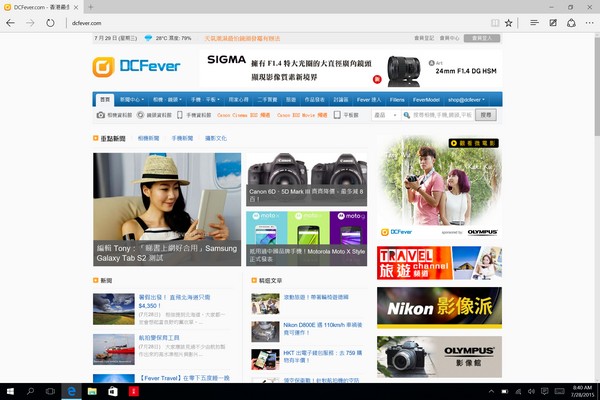Switch to the 相機新聞 news tab
Viewport: 600px width, 400px height.
(x=148, y=138)
